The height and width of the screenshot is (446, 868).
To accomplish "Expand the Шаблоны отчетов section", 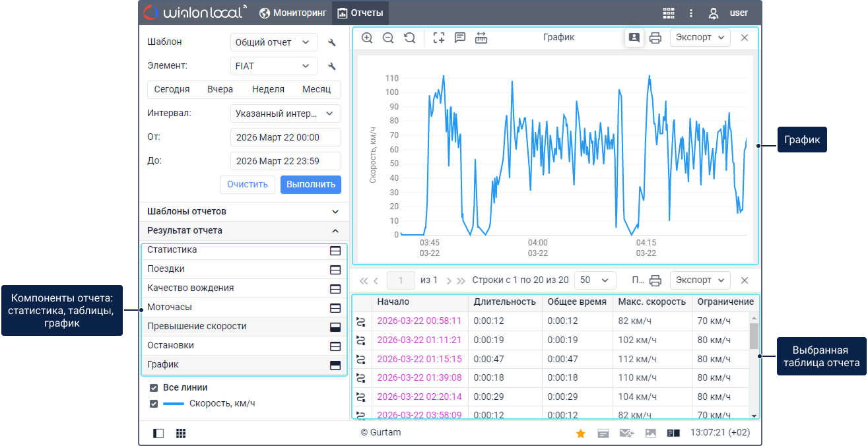I will tap(243, 212).
